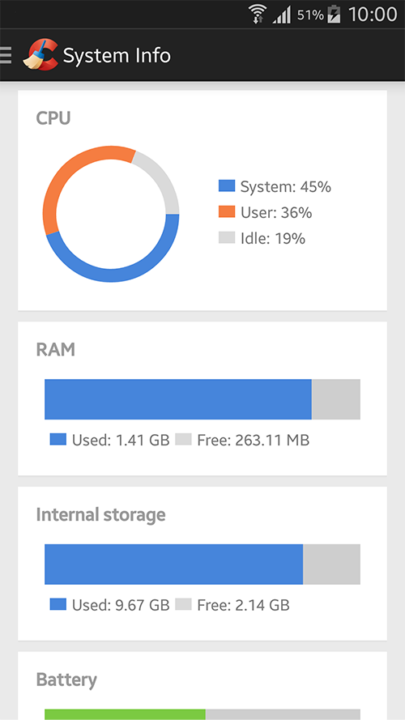The height and width of the screenshot is (720, 405).
Task: Tap the storage Used 9.67 GB label
Action: (121, 605)
